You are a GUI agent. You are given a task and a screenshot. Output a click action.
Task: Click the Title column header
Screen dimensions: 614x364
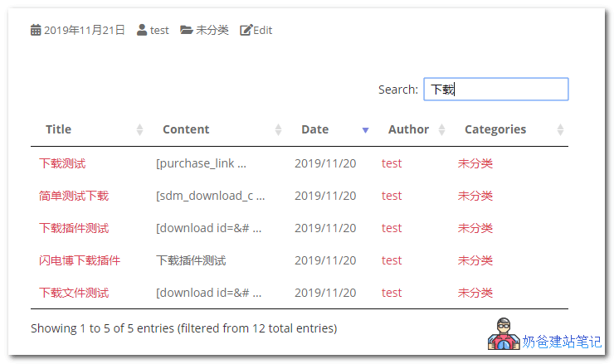pyautogui.click(x=58, y=129)
